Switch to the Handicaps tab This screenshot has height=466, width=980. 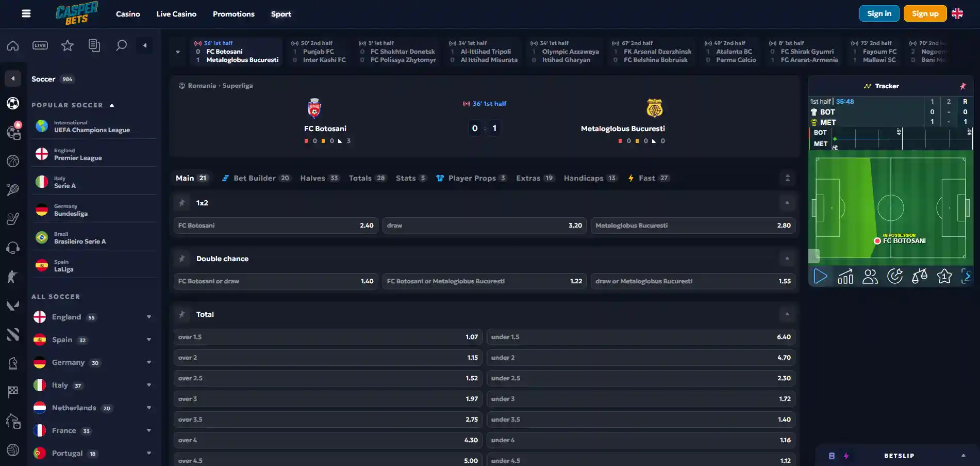(590, 178)
